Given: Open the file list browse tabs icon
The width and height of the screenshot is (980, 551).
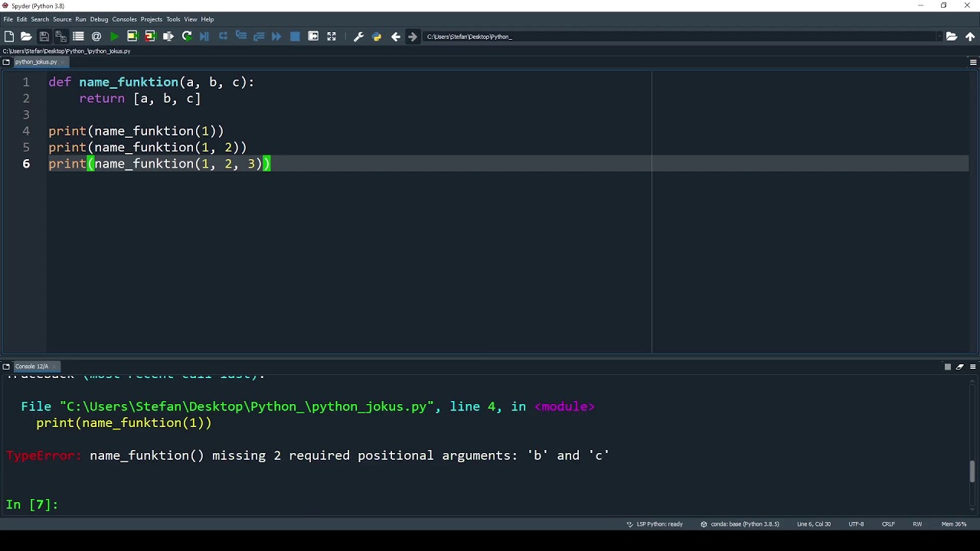Looking at the screenshot, I should (x=78, y=36).
